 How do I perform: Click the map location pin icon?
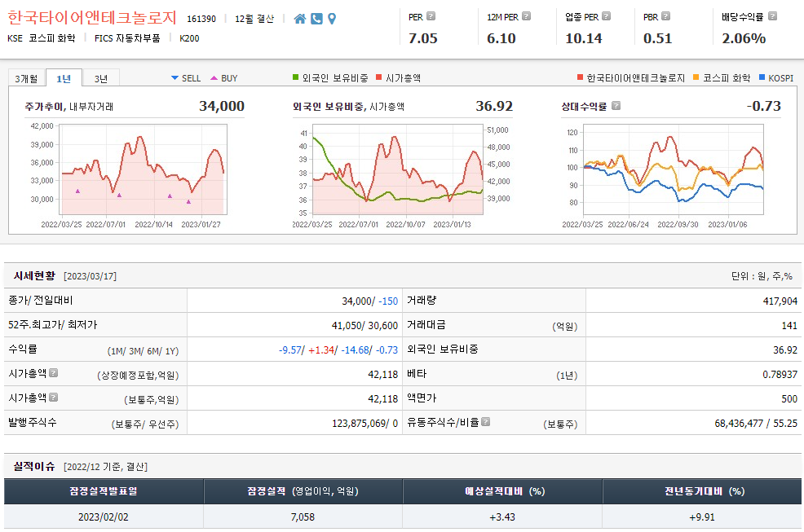[x=332, y=19]
